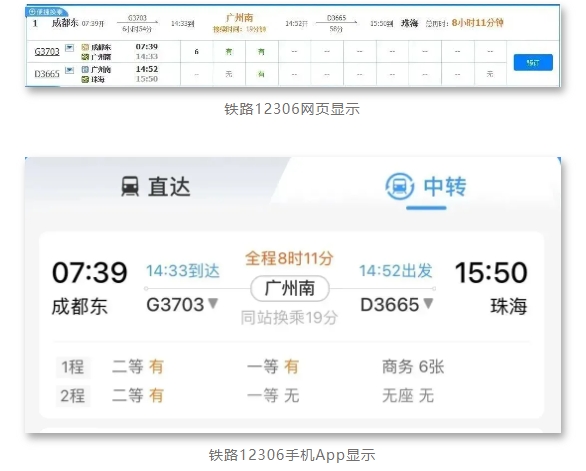Click 14:52出发 in the app
The width and height of the screenshot is (586, 471).
[396, 271]
